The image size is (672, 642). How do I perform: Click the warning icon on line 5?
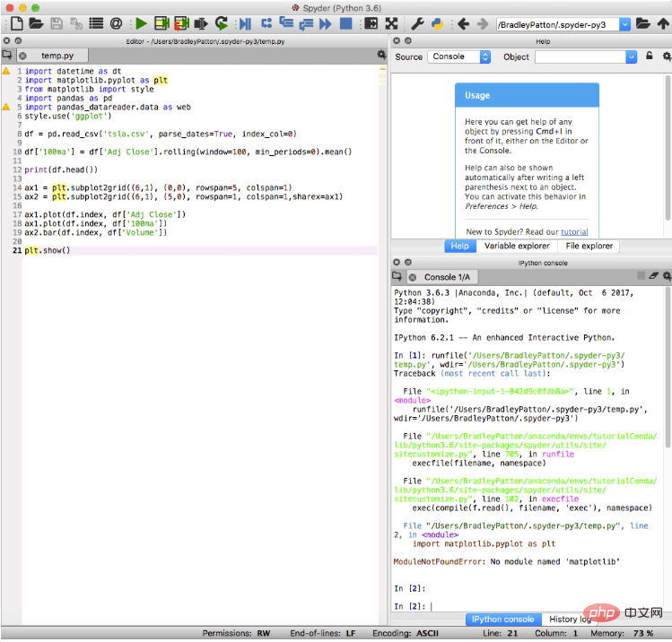[x=6, y=107]
